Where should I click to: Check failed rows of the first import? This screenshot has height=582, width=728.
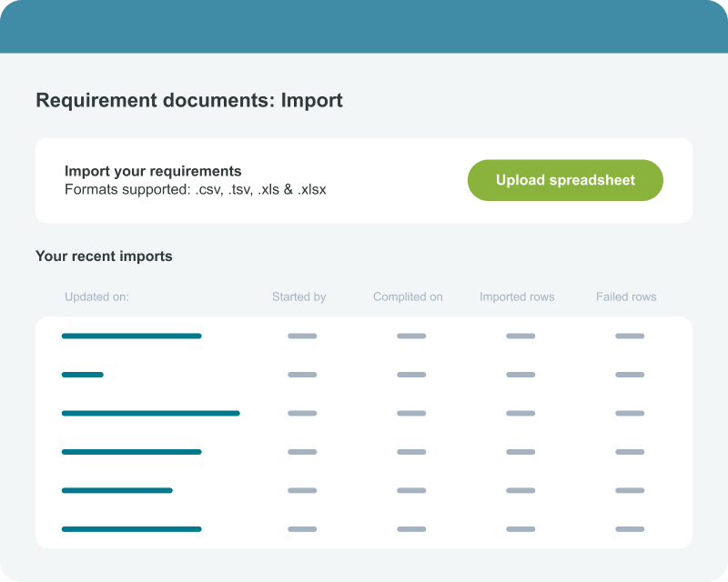point(630,336)
